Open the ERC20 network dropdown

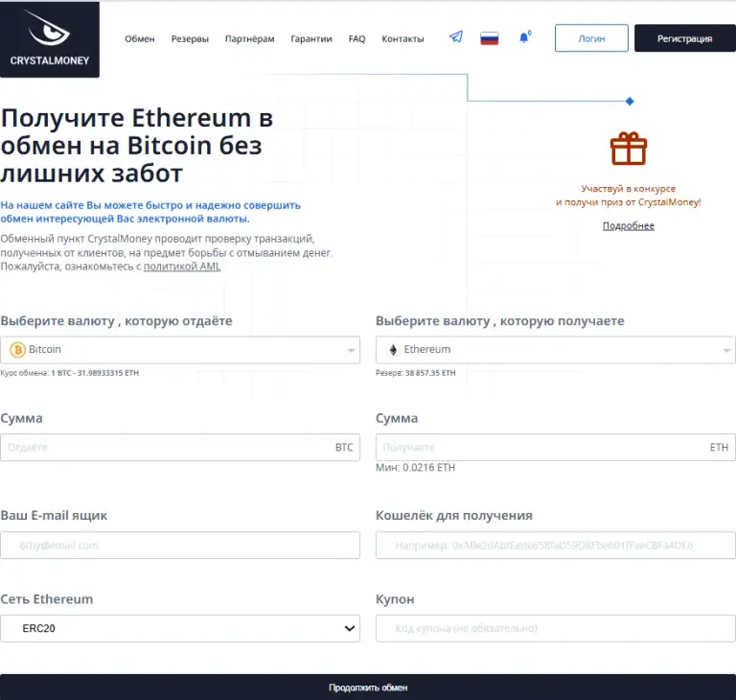(x=180, y=629)
